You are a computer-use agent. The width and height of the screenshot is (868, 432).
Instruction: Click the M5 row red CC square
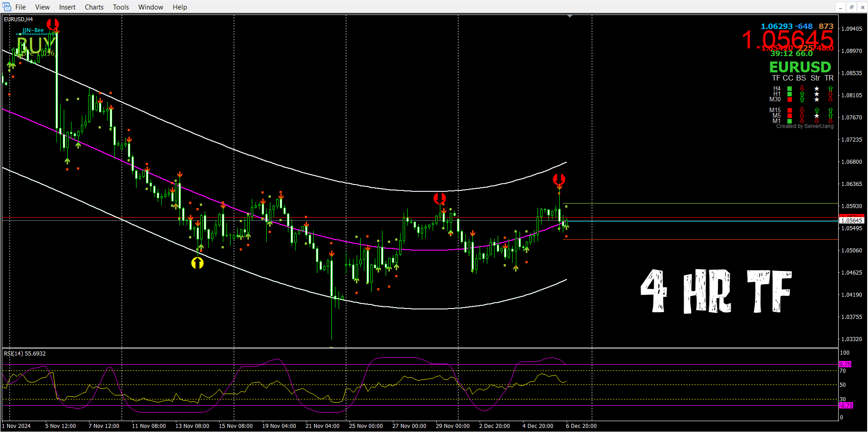click(x=789, y=116)
